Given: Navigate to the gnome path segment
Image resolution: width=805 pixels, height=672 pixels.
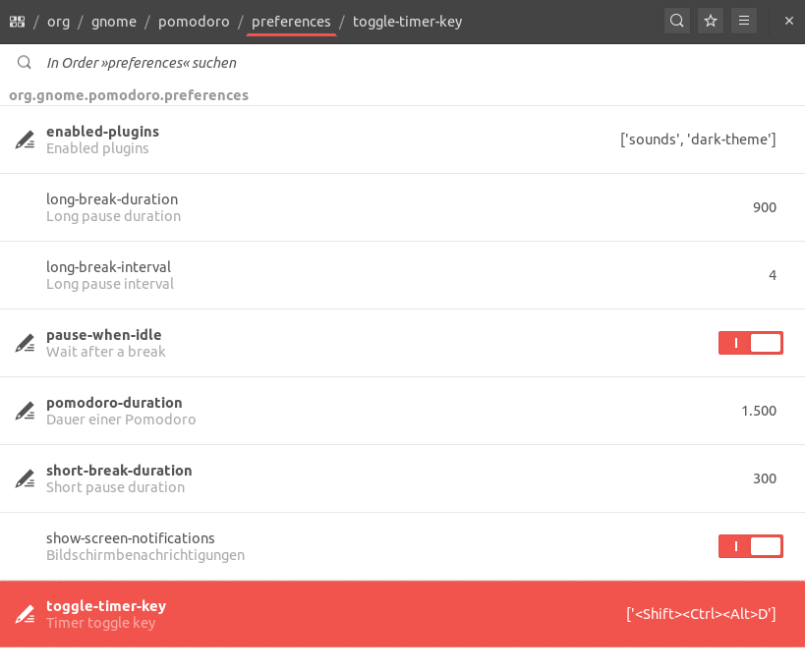Looking at the screenshot, I should pyautogui.click(x=114, y=22).
